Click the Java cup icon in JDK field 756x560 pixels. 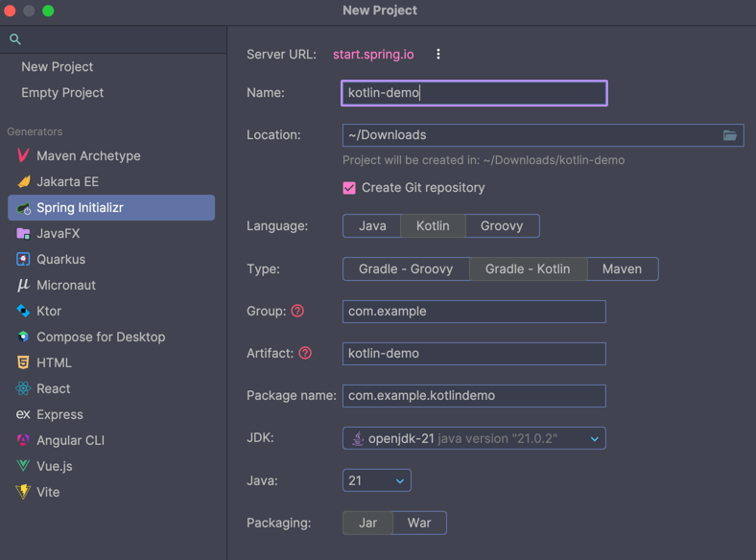(x=358, y=438)
